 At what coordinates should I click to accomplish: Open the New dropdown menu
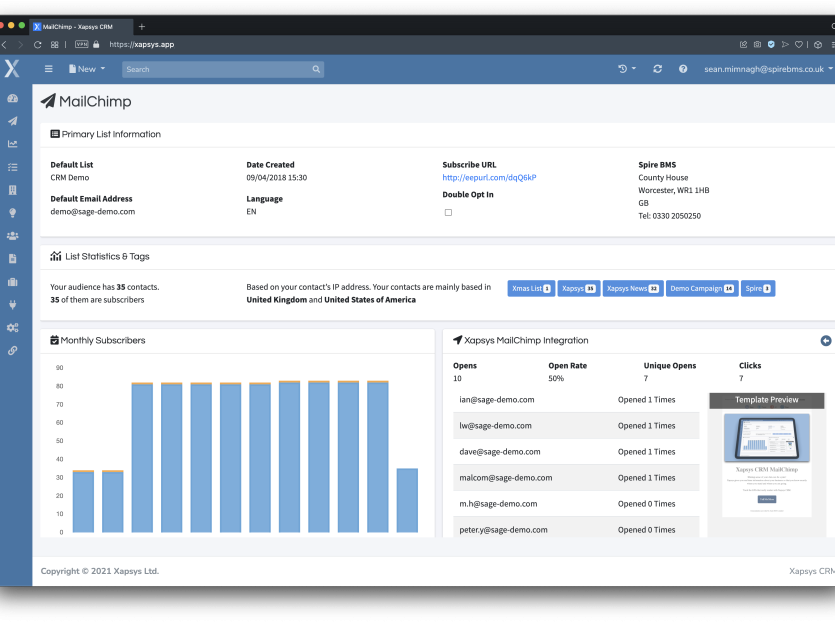(x=87, y=69)
